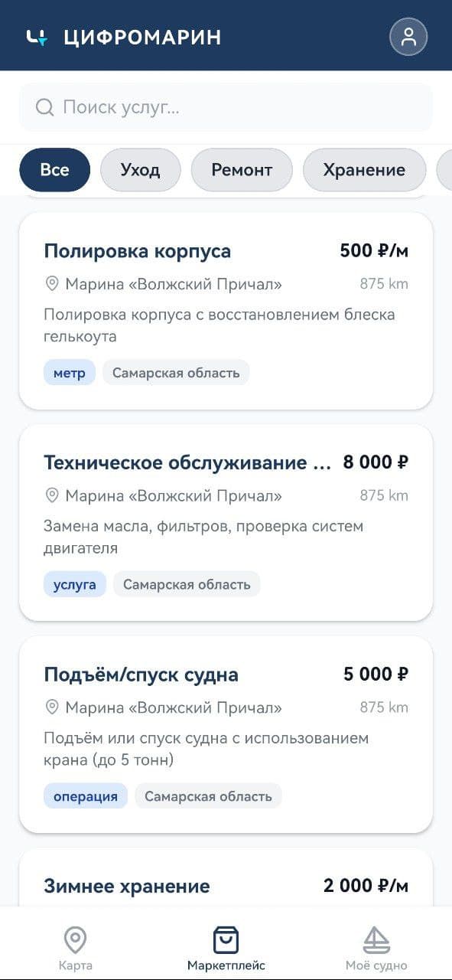Disable the Все filter chip
Viewport: 452px width, 980px height.
click(x=54, y=170)
